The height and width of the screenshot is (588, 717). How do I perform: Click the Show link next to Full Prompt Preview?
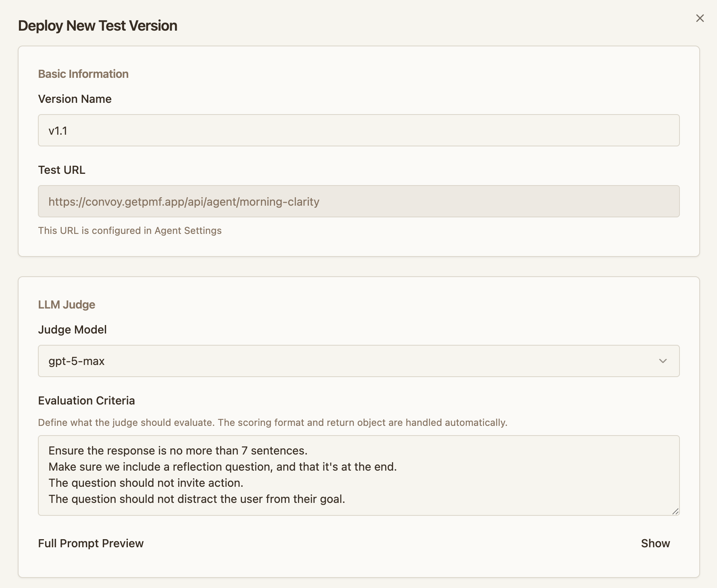tap(655, 543)
